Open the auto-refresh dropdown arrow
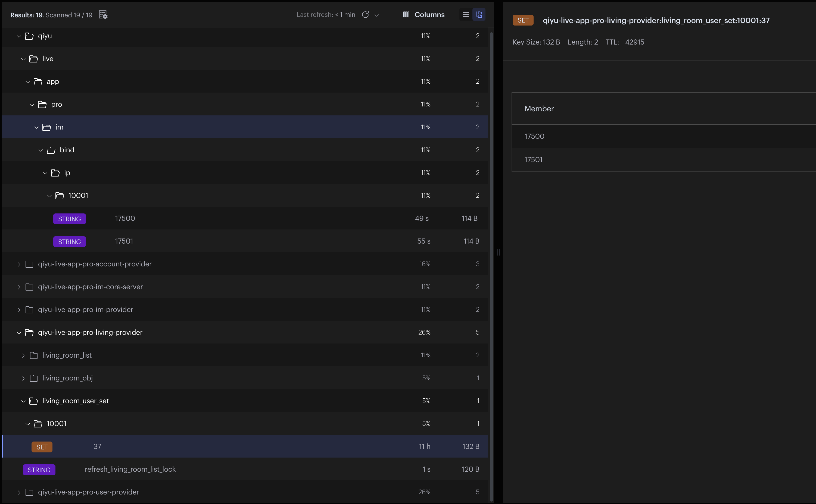This screenshot has height=504, width=816. (377, 15)
